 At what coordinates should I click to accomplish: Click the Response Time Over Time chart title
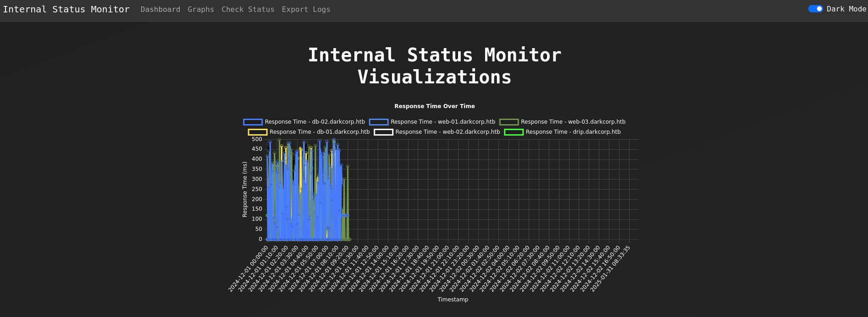click(434, 106)
